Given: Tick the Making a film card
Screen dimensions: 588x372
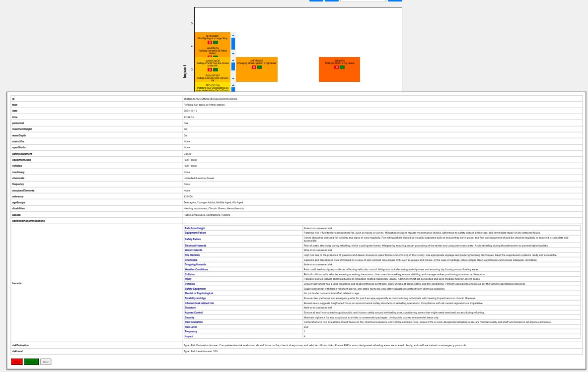Looking at the screenshot, I should tap(342, 67).
